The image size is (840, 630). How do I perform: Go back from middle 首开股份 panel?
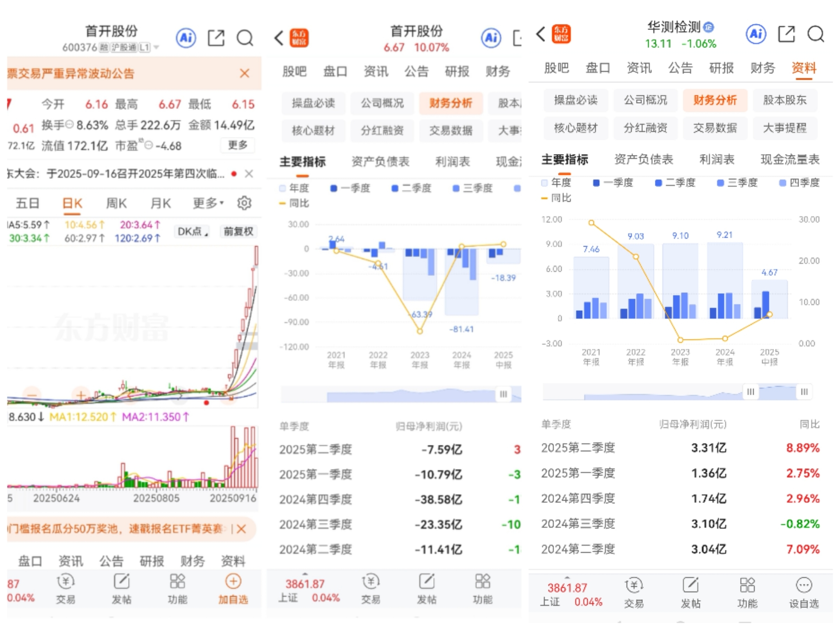pos(279,38)
